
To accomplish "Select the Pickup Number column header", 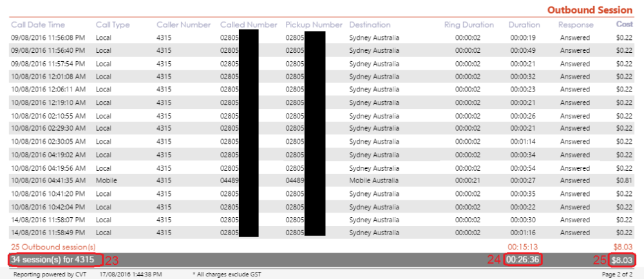I will click(x=314, y=24).
